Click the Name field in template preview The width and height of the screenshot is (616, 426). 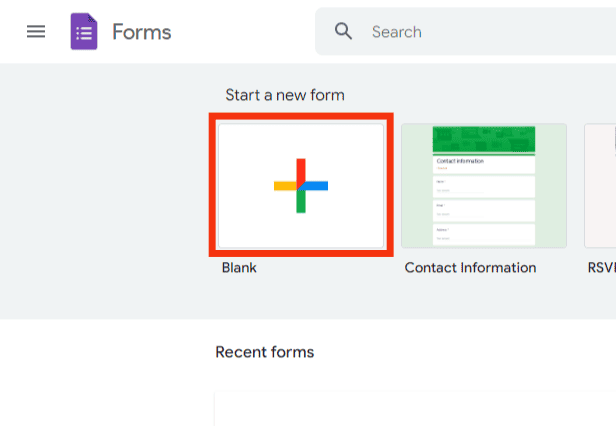point(484,187)
